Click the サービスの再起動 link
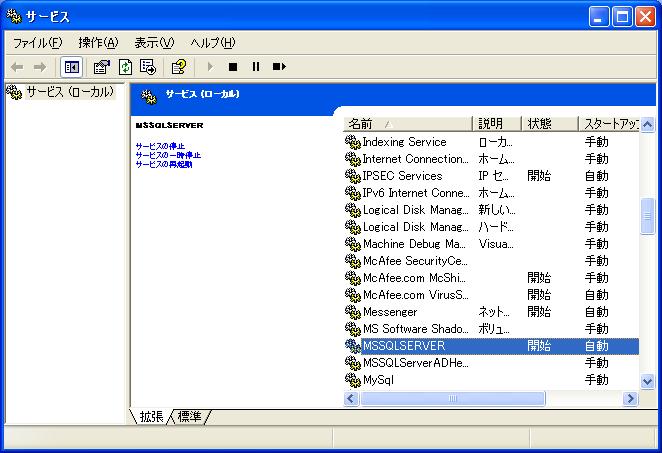662x453 pixels. 164,164
